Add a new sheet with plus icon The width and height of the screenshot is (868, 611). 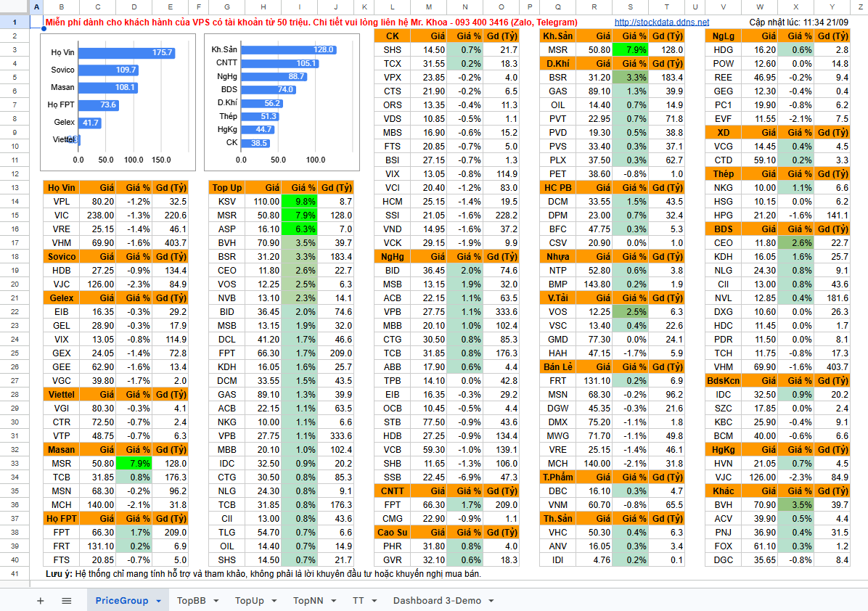tap(41, 601)
